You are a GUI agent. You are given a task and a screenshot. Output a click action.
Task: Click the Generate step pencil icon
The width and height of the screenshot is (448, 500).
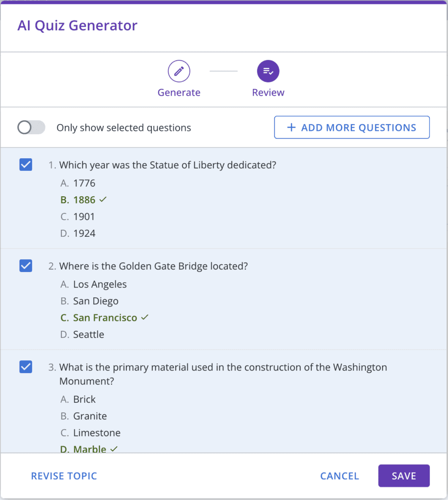pyautogui.click(x=179, y=71)
